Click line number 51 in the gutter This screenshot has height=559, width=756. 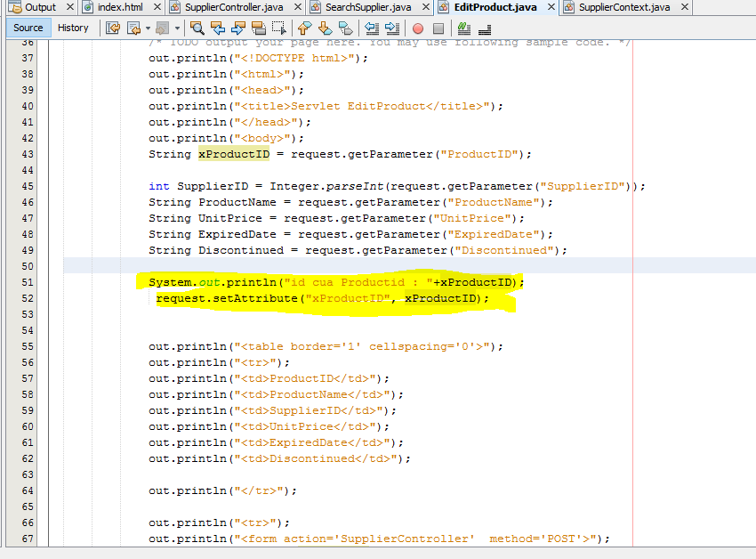point(27,282)
